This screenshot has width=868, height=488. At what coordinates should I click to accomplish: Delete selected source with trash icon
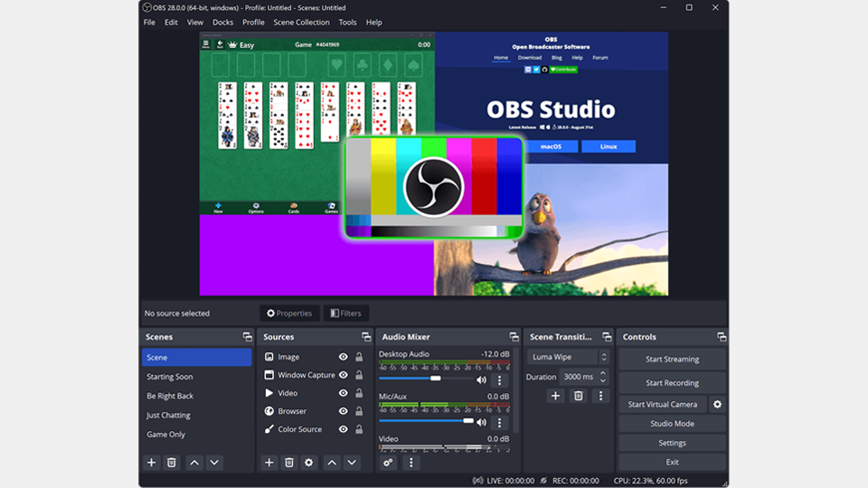289,463
